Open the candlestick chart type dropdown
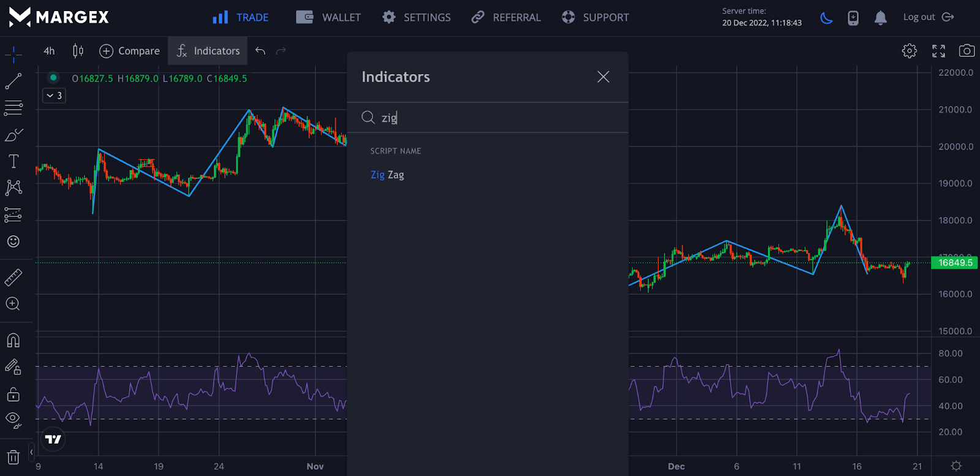980x476 pixels. [x=78, y=51]
